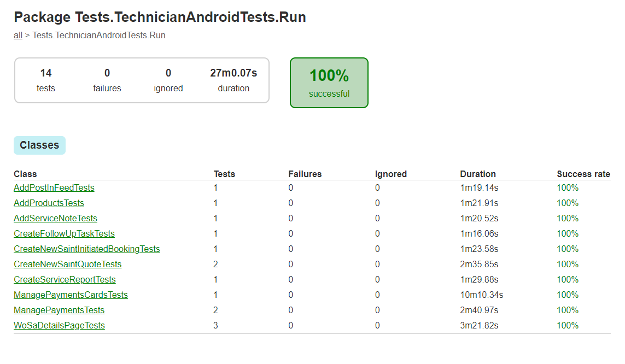The width and height of the screenshot is (625, 364).
Task: Click the '14 tests' counter
Action: tap(46, 80)
